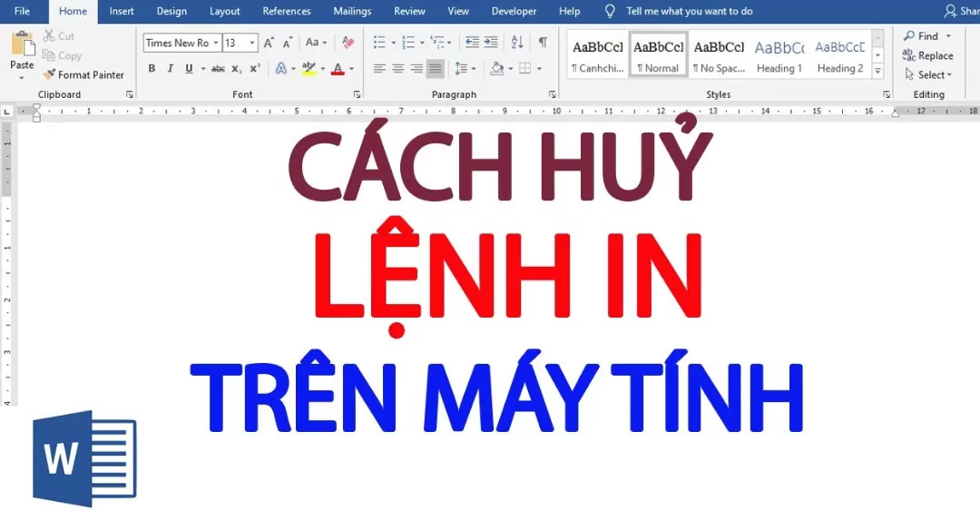Open the Times New Roman font dropdown
Screen dimensions: 980x510
click(x=215, y=43)
